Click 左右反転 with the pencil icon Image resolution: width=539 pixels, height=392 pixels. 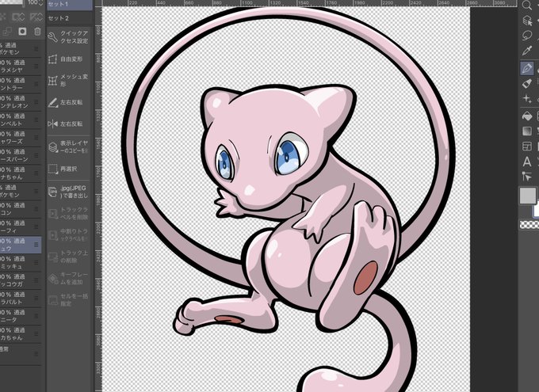[x=53, y=102]
